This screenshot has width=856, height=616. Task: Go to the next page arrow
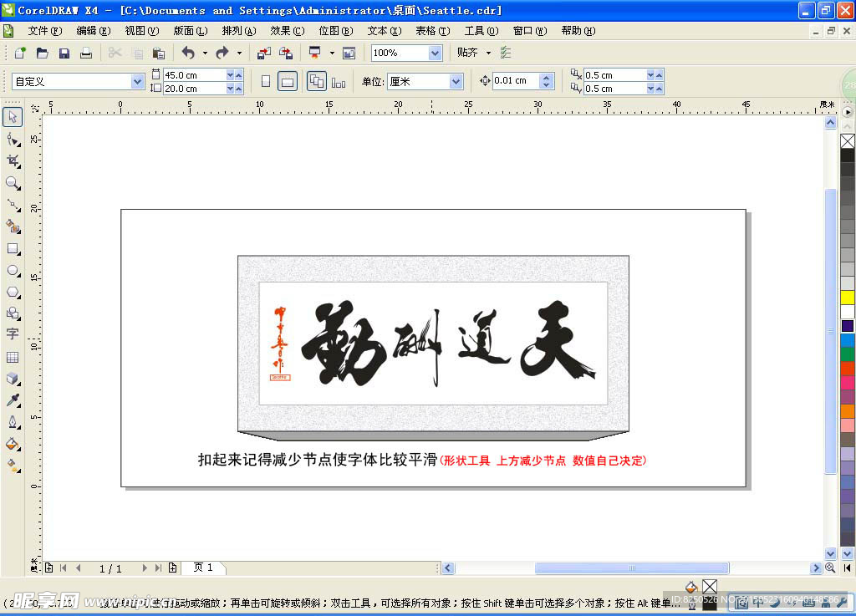(x=145, y=568)
